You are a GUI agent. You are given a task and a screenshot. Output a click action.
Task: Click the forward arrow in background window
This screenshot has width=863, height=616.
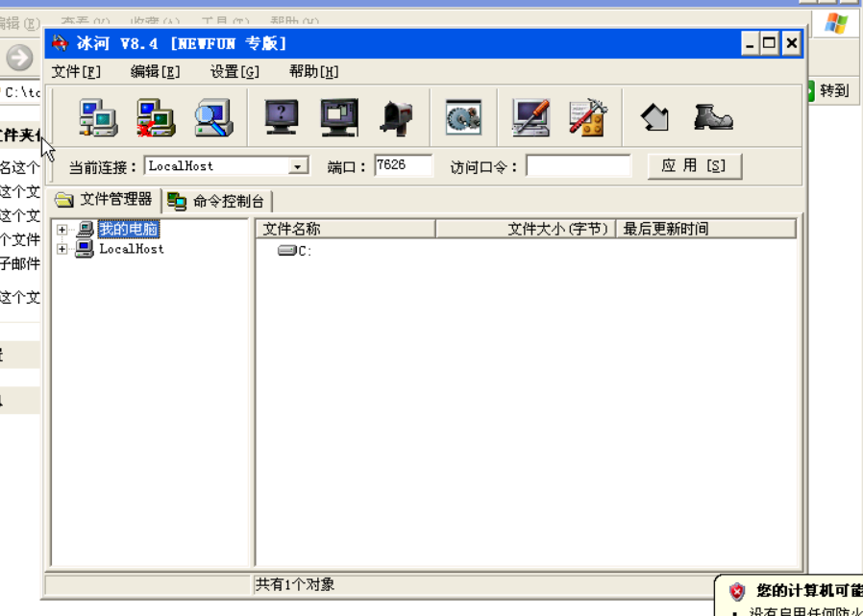(20, 58)
